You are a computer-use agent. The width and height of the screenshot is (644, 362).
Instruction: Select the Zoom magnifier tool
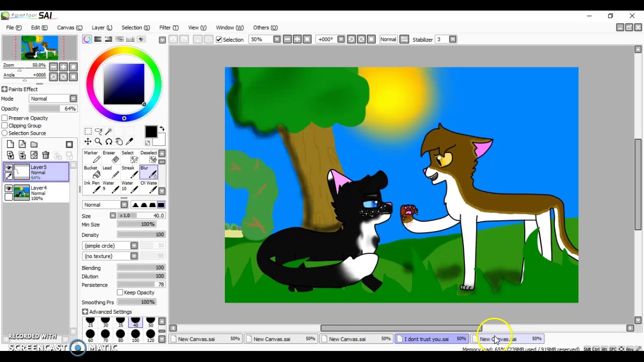pos(99,142)
